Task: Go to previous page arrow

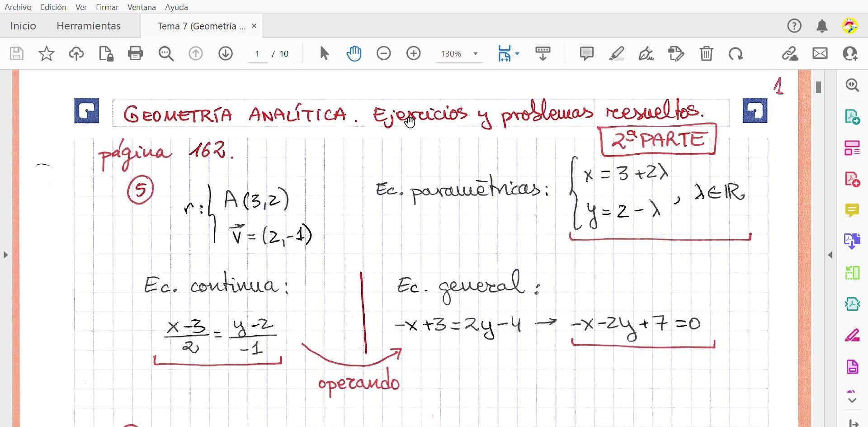Action: 196,53
